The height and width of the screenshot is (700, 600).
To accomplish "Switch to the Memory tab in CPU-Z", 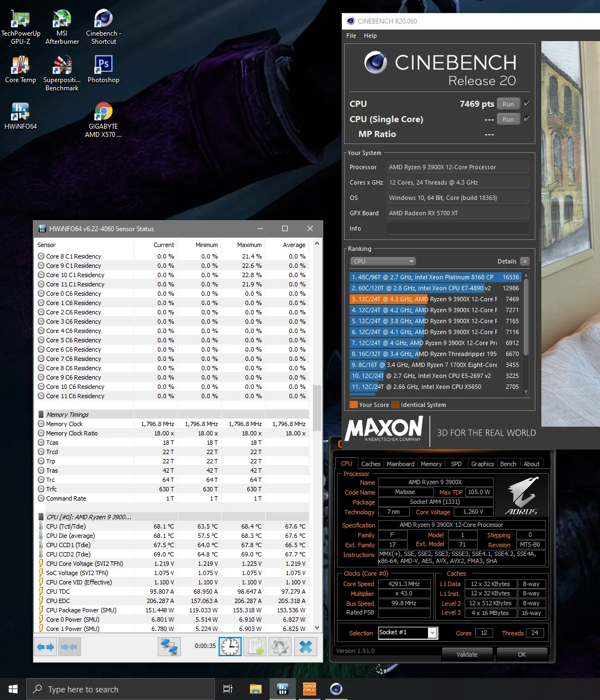I will [431, 464].
